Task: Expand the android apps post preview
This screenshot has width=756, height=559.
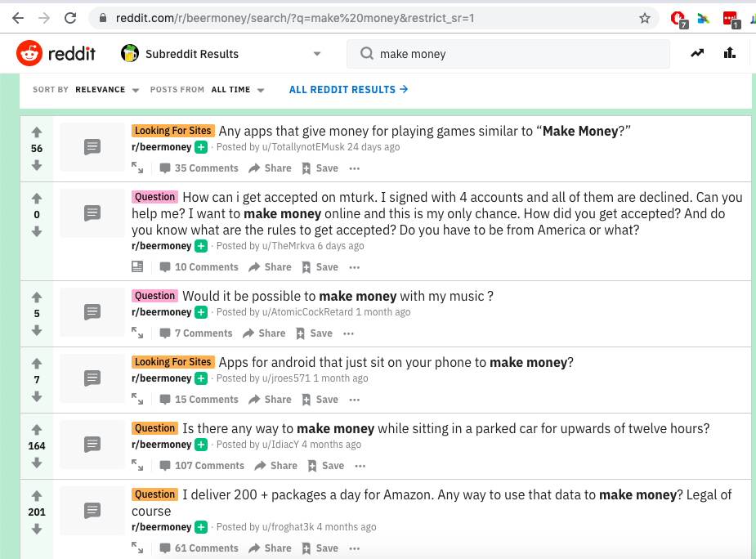Action: coord(137,399)
